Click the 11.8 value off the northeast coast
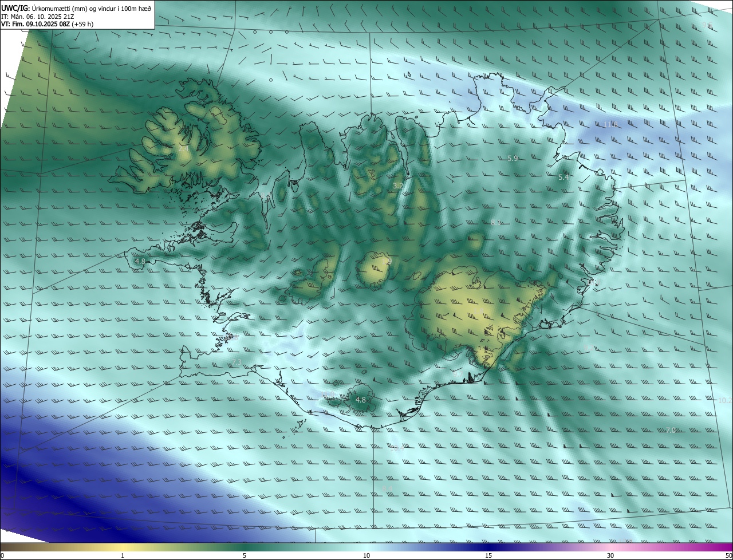The height and width of the screenshot is (560, 733). coord(611,124)
